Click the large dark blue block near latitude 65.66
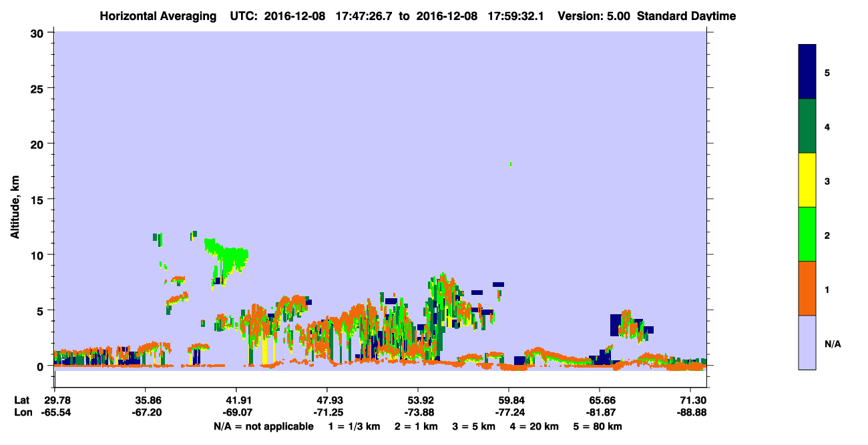 click(616, 325)
